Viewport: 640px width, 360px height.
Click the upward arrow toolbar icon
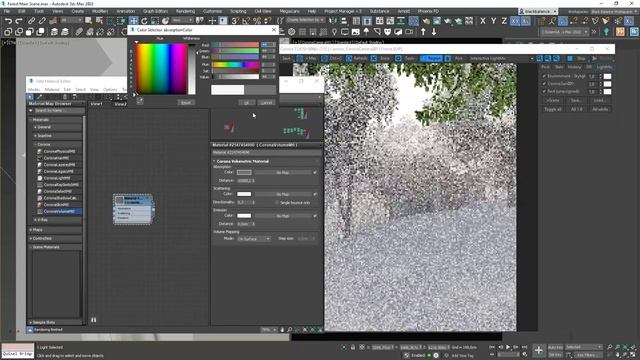click(x=423, y=31)
